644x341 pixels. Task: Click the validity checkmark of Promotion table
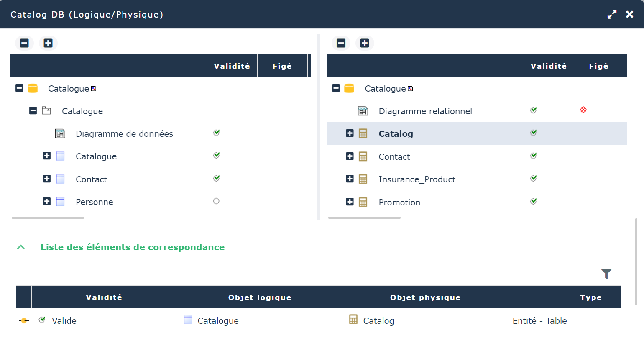pos(533,201)
